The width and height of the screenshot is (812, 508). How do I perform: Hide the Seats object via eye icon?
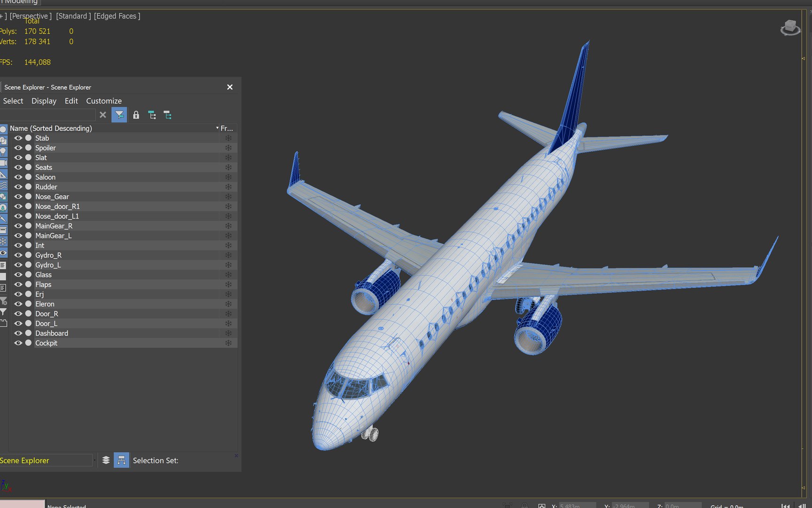(18, 167)
